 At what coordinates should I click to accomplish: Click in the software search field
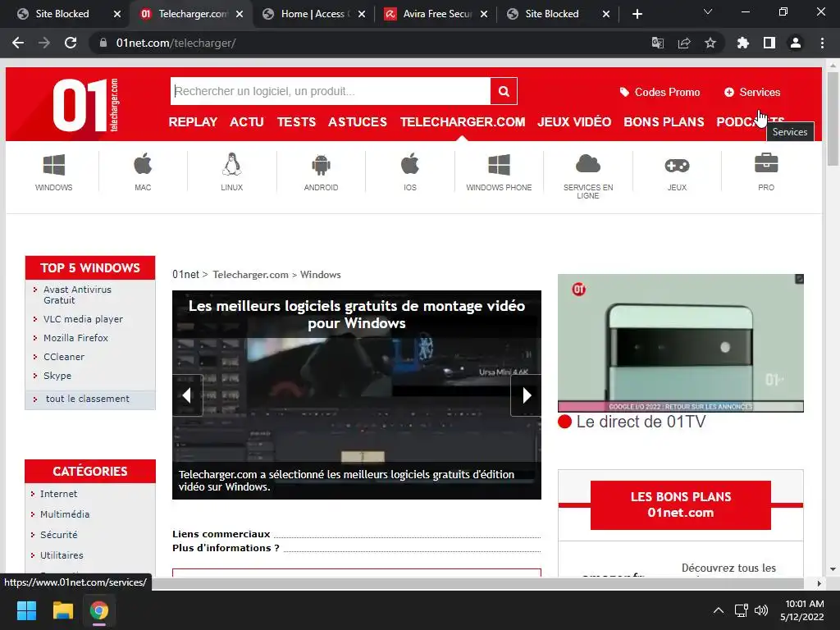pos(331,91)
